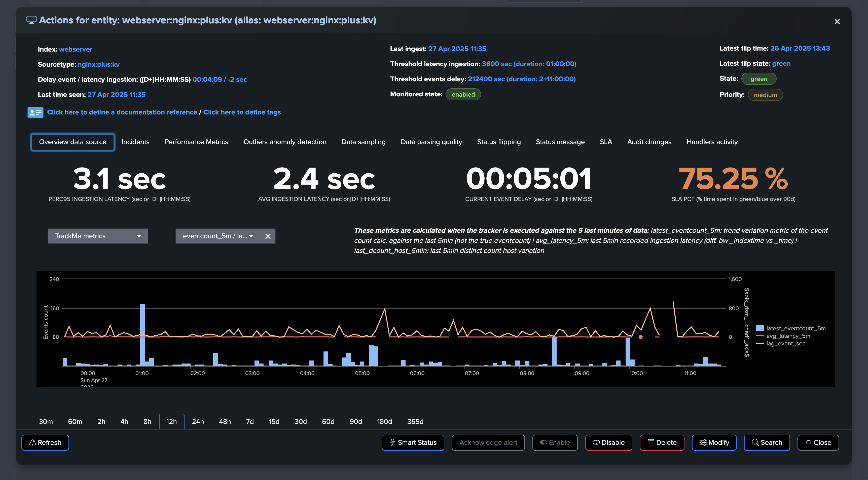868x480 pixels.
Task: Open the Status flipping tab
Action: 499,142
